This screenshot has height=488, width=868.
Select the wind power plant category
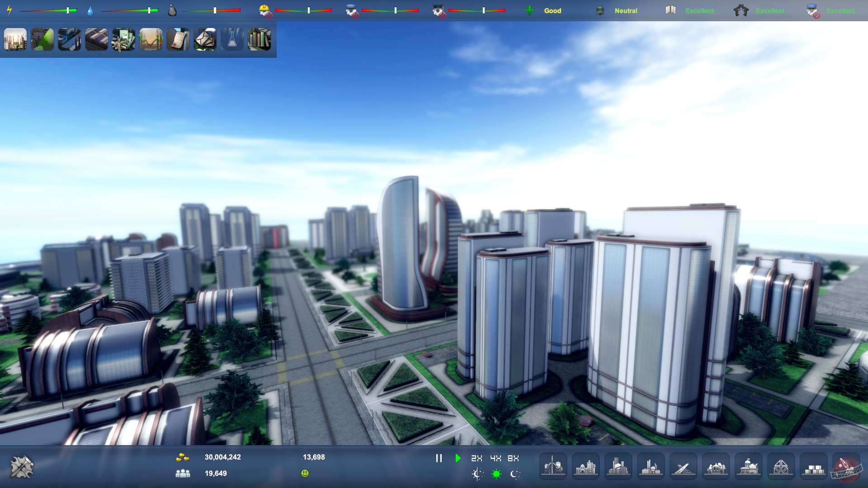(x=553, y=466)
